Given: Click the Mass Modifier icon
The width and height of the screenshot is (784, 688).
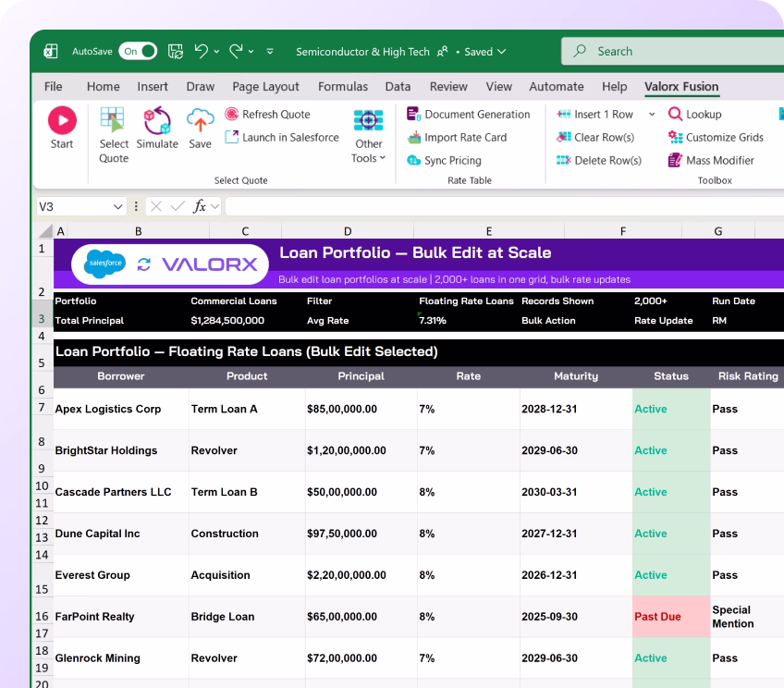Looking at the screenshot, I should tap(675, 160).
